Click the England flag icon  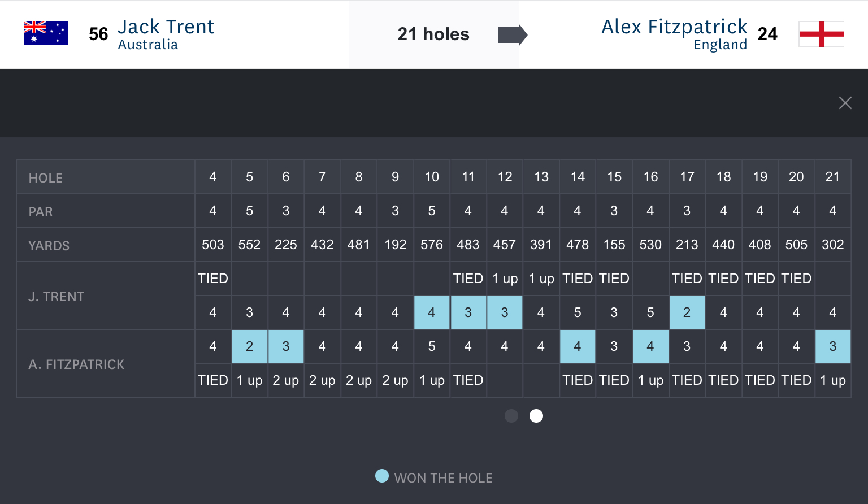coord(821,34)
